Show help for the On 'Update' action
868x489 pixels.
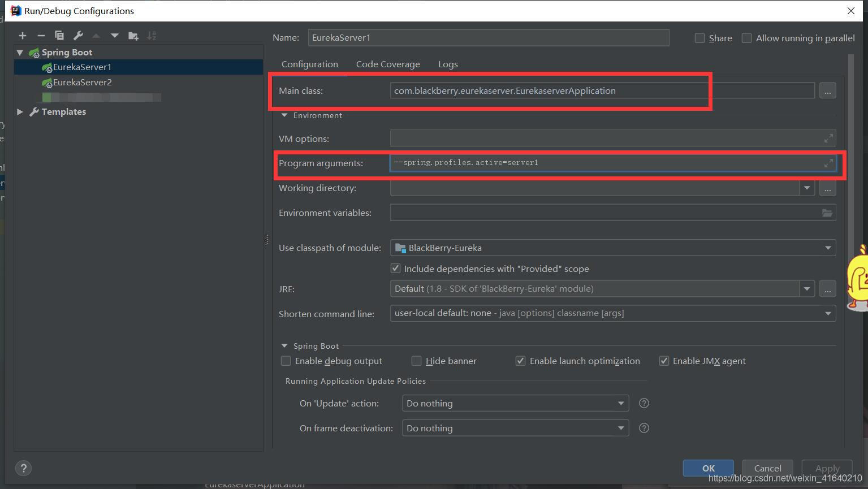(644, 403)
